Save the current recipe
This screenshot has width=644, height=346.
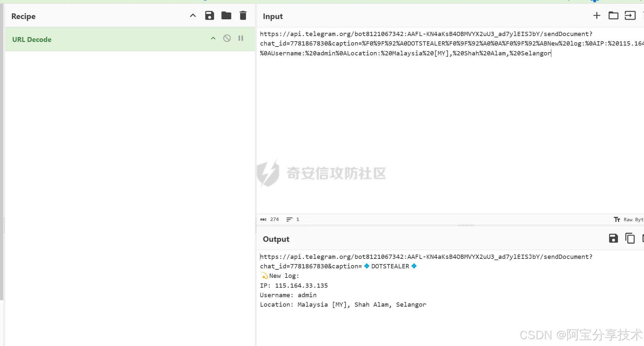tap(210, 16)
